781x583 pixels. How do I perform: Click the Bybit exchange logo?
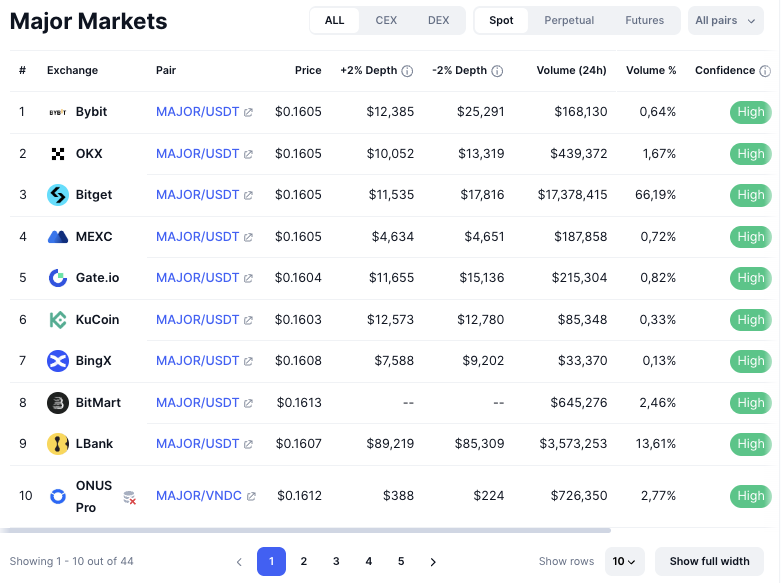58,112
